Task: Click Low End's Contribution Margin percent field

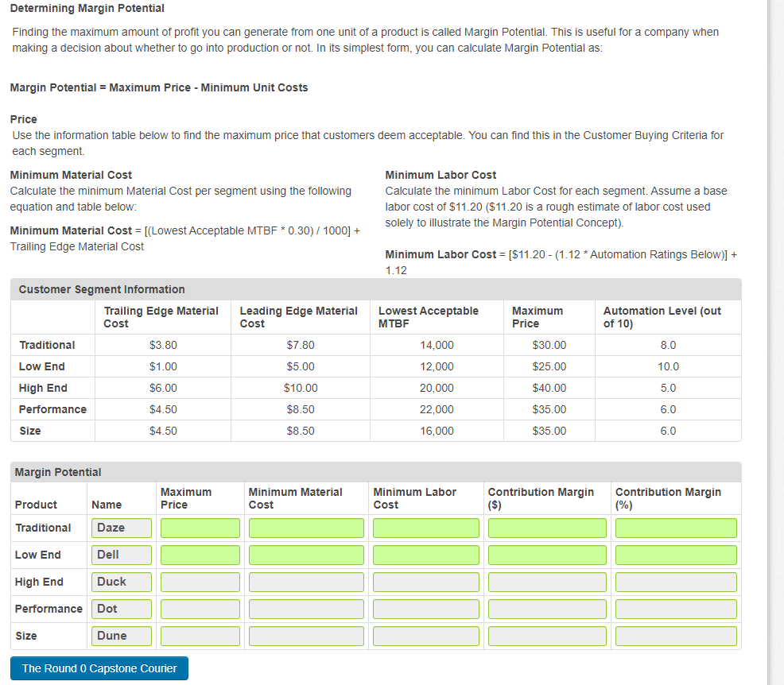Action: point(675,554)
